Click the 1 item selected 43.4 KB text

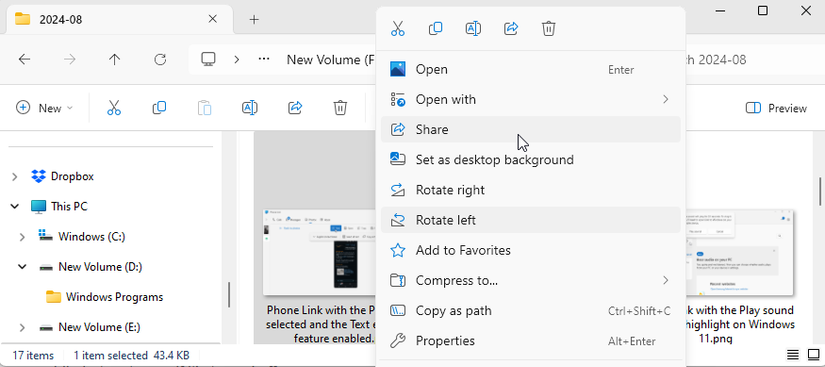(132, 355)
